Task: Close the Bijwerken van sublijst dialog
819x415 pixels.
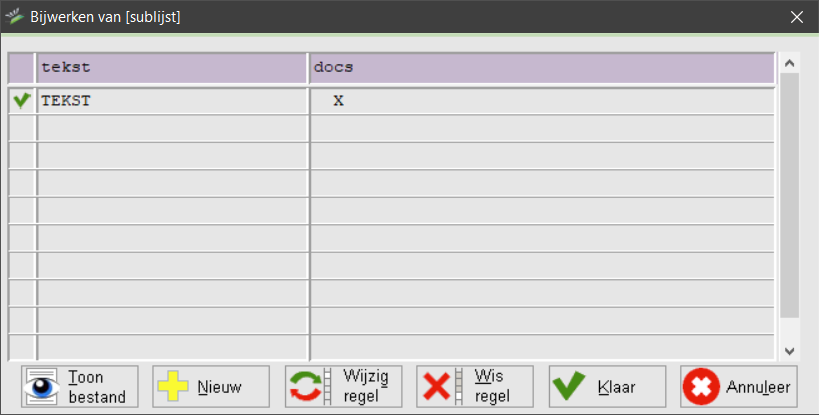Action: click(x=797, y=17)
